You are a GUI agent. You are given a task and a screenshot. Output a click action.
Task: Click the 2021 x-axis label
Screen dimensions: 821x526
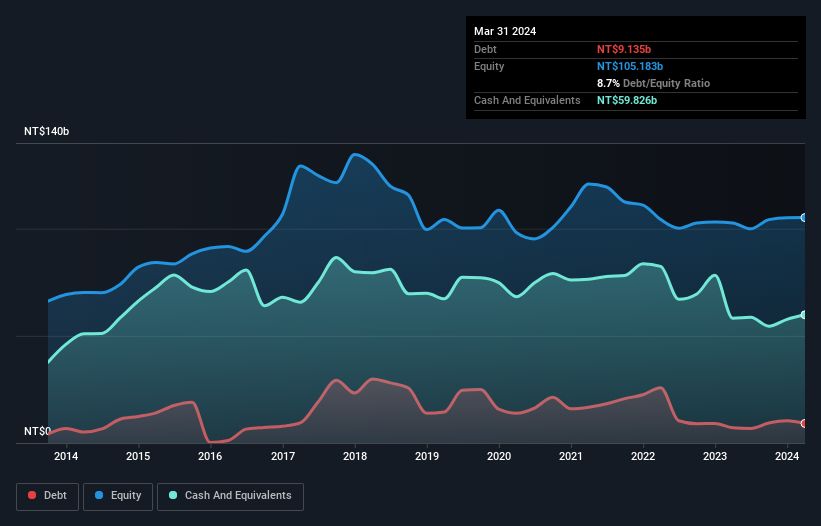click(571, 456)
